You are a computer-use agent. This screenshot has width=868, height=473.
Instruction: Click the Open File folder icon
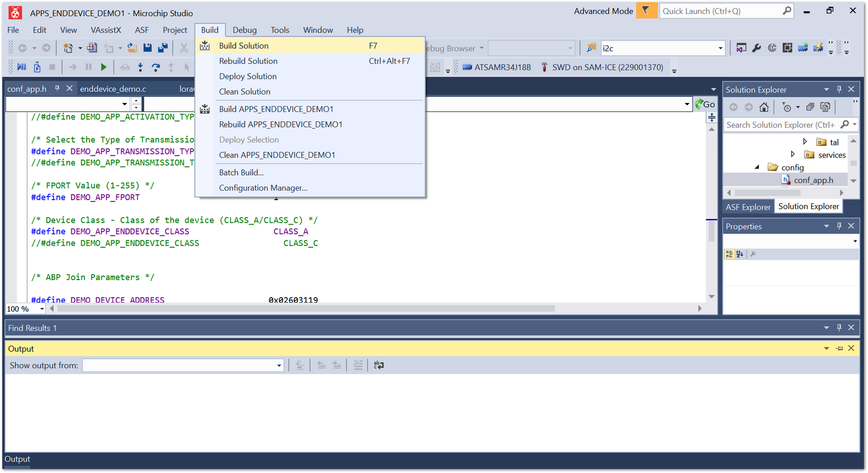tap(132, 48)
